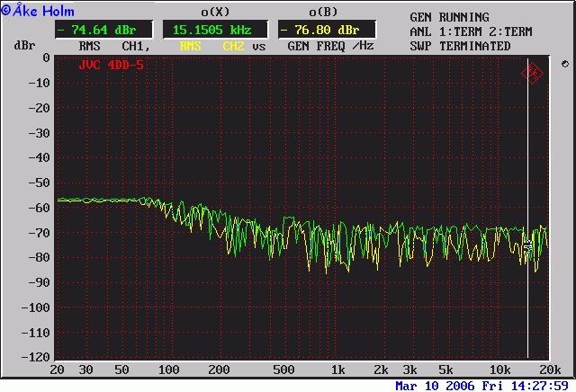This screenshot has width=576, height=392.
Task: Click the '-110' Y-axis value
Action: point(36,333)
